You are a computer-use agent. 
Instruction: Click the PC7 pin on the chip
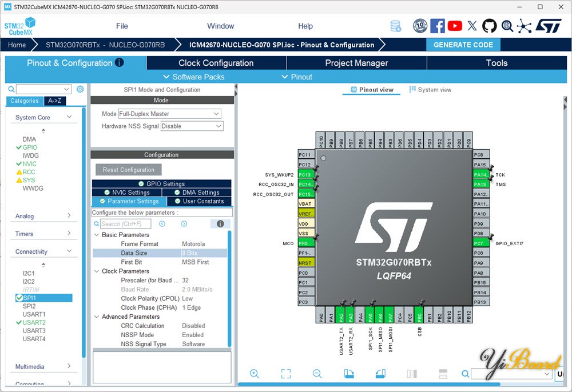click(x=481, y=243)
